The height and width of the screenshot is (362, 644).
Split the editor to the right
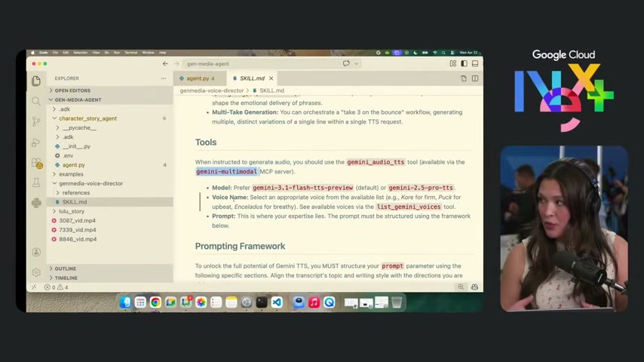pyautogui.click(x=475, y=78)
